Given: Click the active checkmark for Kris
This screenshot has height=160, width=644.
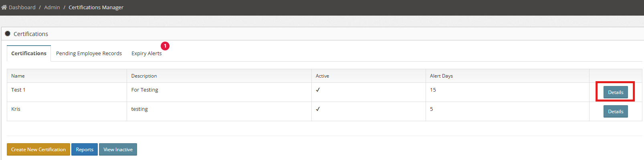Looking at the screenshot, I should [x=318, y=109].
